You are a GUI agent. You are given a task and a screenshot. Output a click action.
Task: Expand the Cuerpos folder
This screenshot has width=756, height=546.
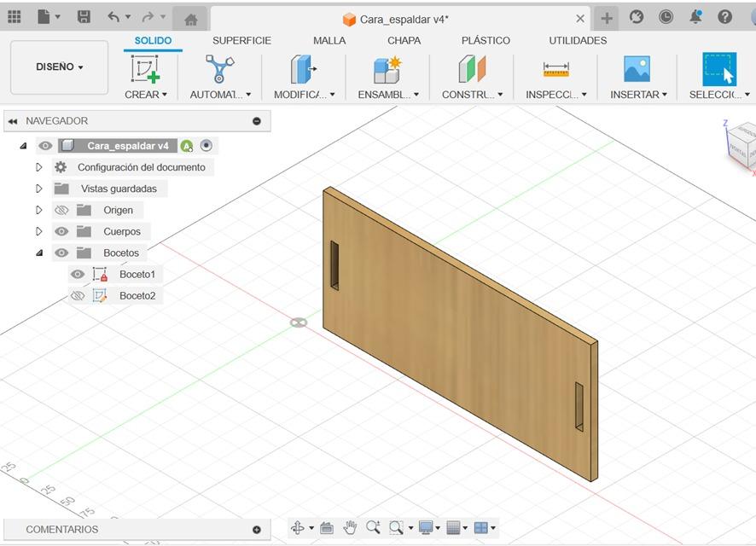coord(39,231)
